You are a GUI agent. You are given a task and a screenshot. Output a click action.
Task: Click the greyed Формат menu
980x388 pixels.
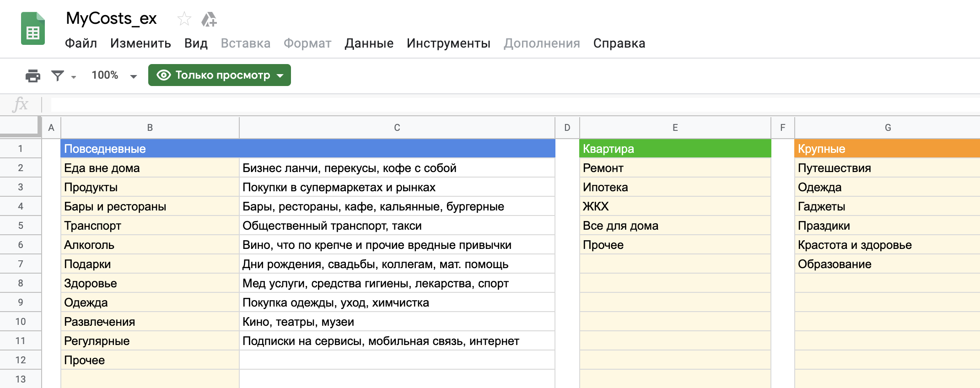tap(307, 43)
